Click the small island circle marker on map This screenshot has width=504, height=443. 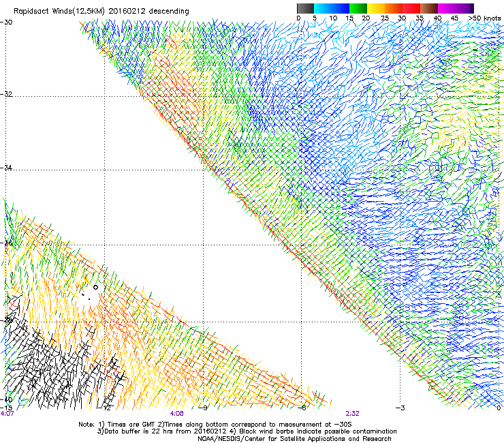pyautogui.click(x=95, y=288)
